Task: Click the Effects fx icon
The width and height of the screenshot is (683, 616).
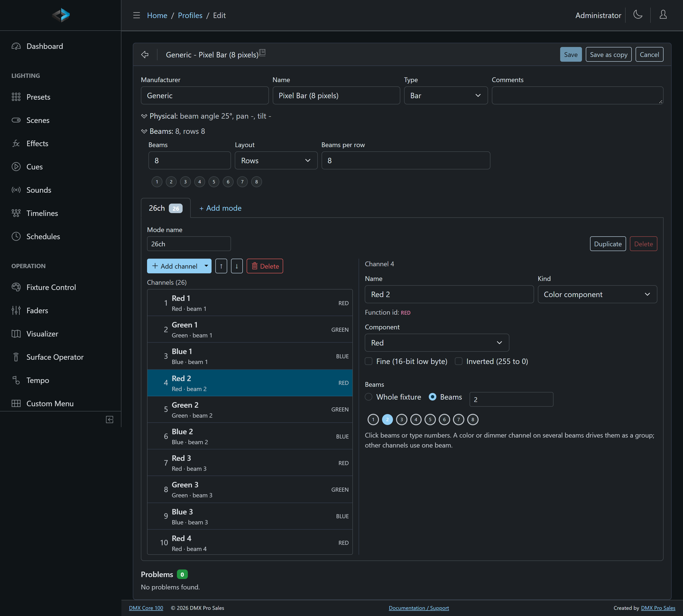Action: tap(16, 144)
